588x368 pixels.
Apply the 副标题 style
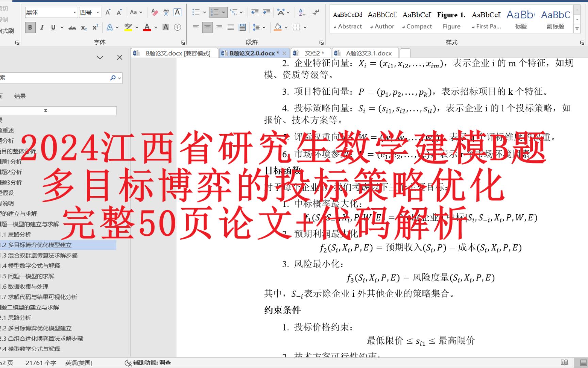point(556,19)
